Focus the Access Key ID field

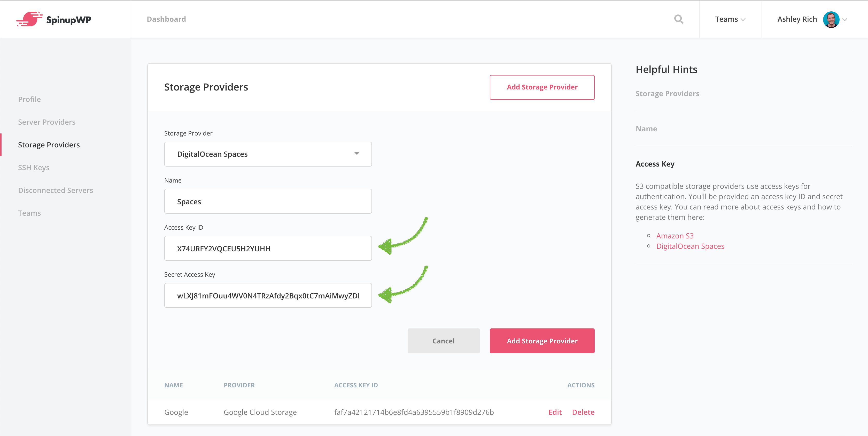point(268,249)
